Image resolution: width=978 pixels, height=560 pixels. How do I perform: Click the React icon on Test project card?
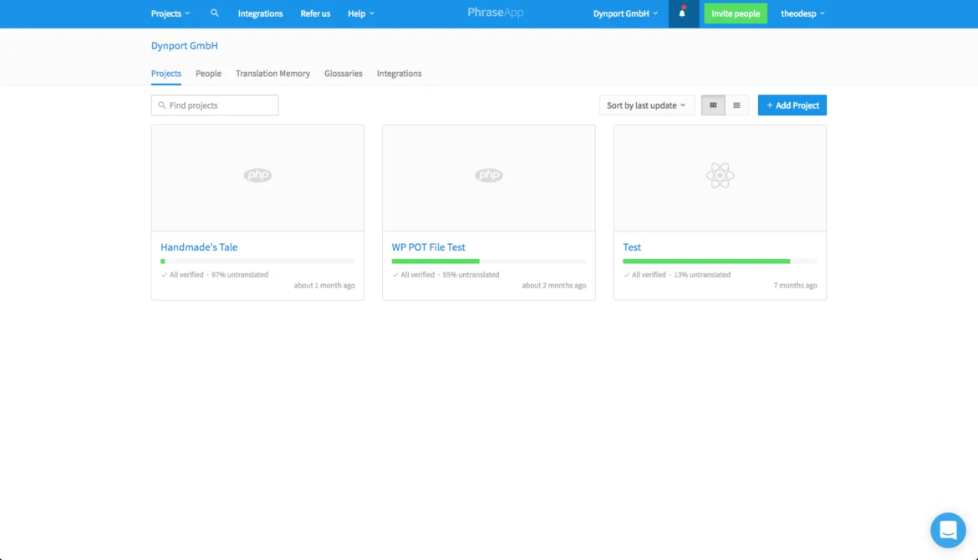[720, 176]
